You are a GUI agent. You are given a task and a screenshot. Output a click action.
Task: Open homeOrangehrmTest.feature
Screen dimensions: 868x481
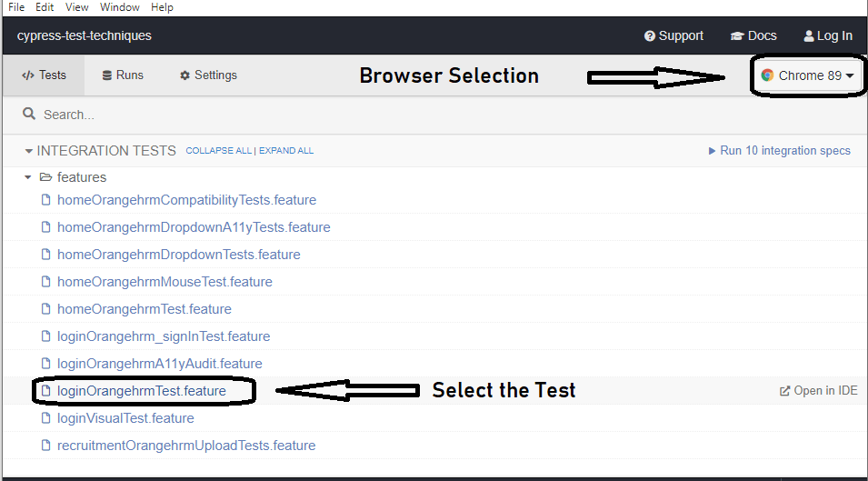pyautogui.click(x=145, y=309)
